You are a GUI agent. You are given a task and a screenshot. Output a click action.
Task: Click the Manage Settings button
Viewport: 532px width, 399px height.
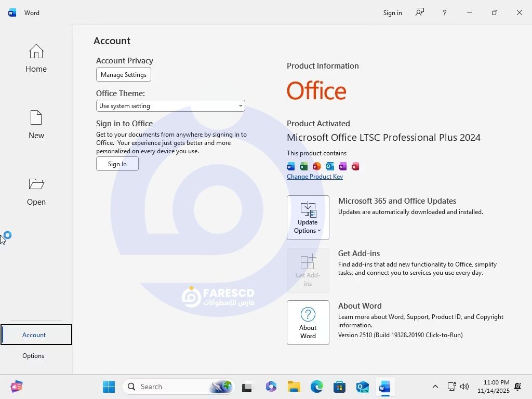(x=124, y=75)
